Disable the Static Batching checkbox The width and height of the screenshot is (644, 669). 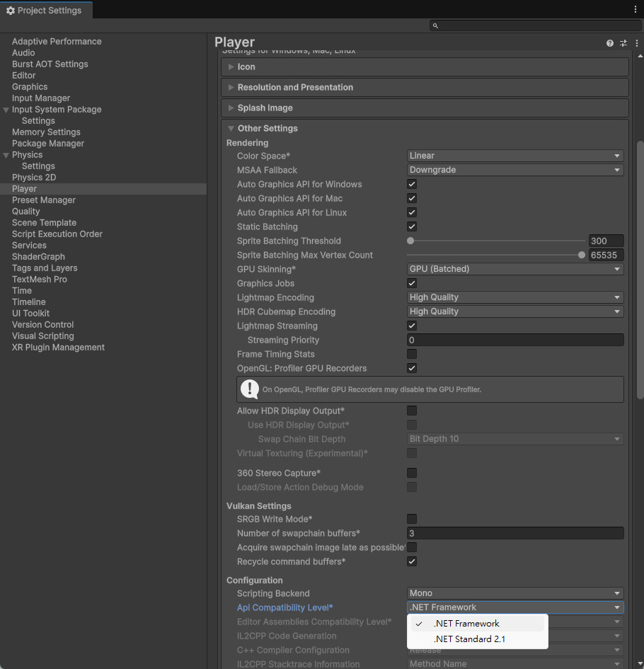click(412, 227)
